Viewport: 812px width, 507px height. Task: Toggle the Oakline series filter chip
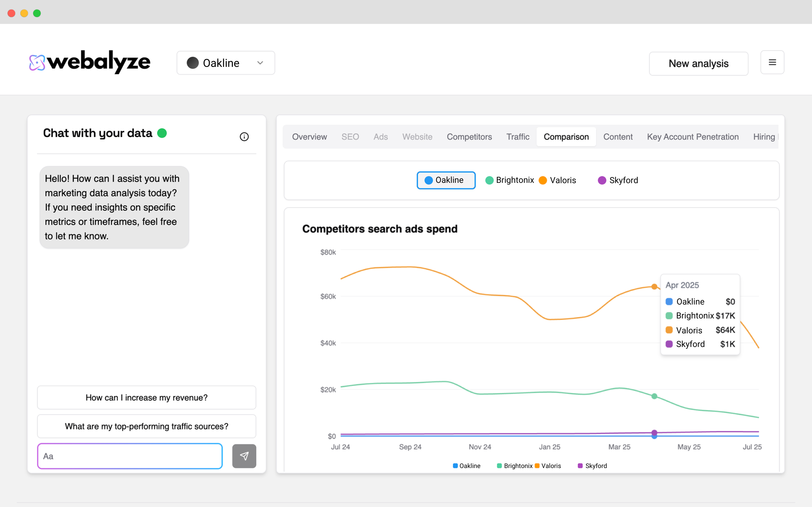pyautogui.click(x=446, y=180)
